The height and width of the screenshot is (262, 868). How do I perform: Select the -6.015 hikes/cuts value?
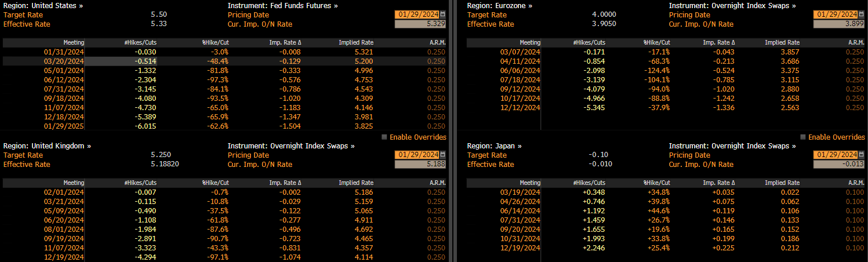click(x=146, y=126)
